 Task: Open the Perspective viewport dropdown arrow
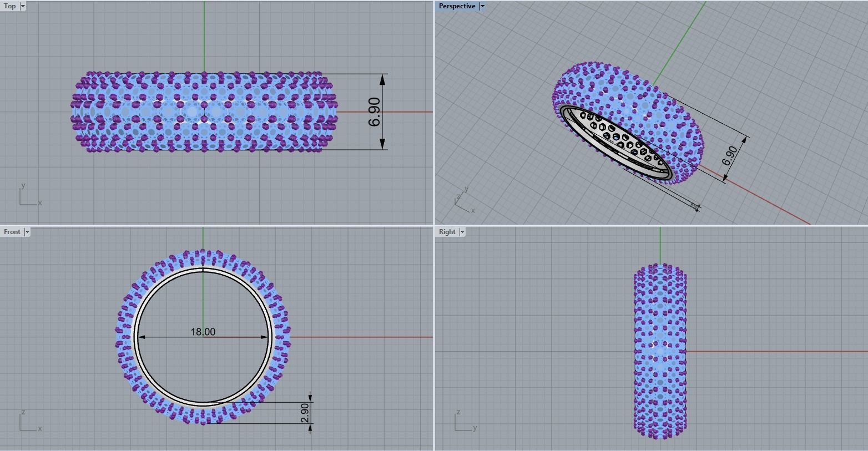point(482,6)
